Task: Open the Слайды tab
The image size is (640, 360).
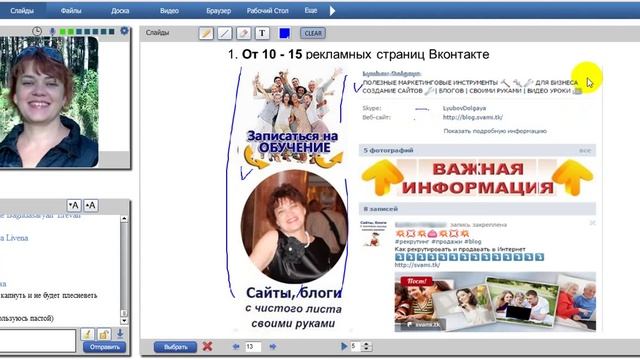Action: pos(22,11)
